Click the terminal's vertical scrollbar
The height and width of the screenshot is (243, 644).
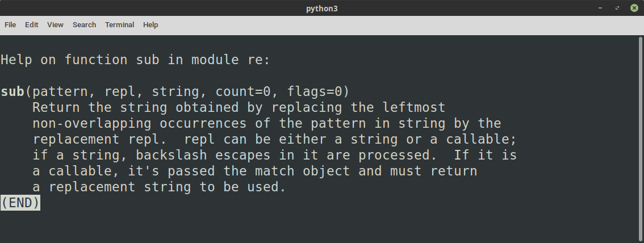point(641,139)
